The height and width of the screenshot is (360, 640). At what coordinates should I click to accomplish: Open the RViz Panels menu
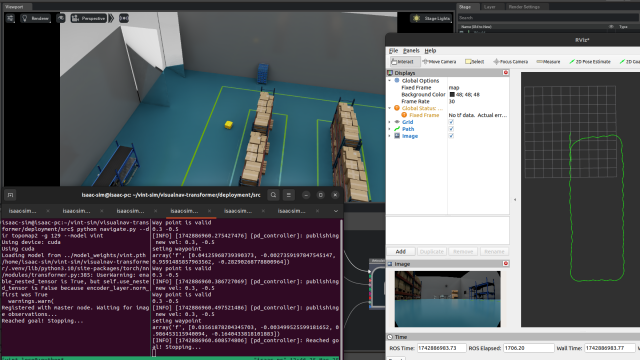coord(411,51)
